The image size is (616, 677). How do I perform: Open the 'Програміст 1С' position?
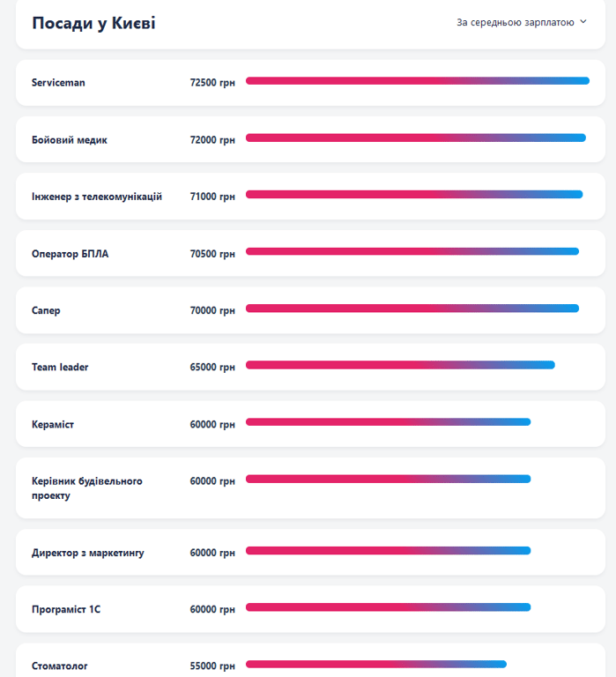66,609
